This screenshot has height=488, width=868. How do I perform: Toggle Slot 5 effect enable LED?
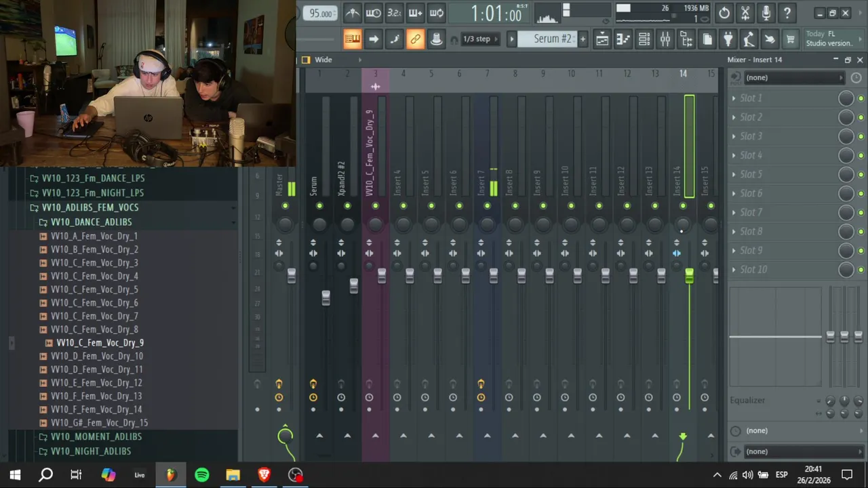(x=861, y=175)
